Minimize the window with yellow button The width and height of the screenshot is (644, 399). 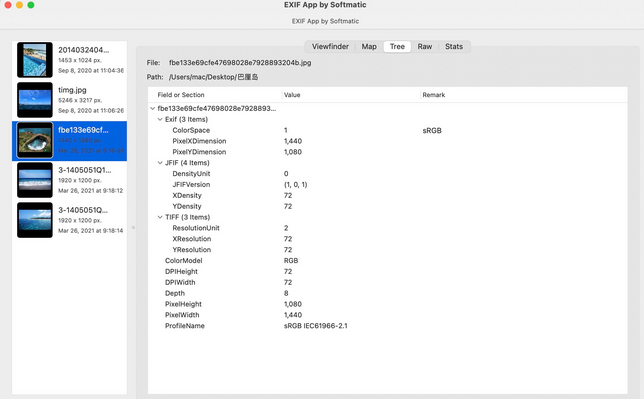point(19,5)
